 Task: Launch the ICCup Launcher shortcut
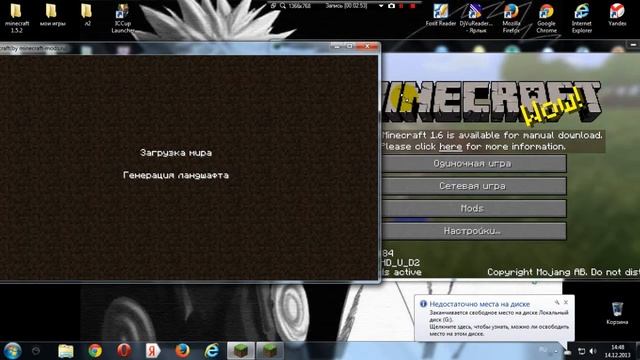pos(122,18)
